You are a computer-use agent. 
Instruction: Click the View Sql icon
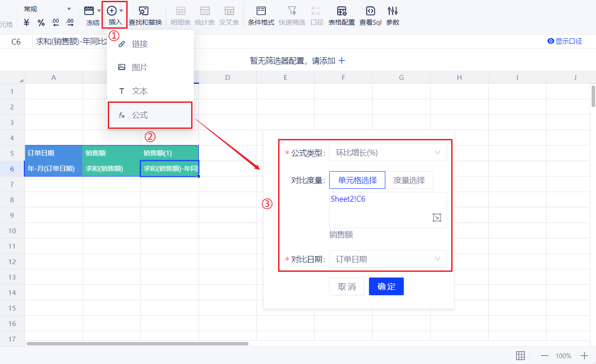370,15
